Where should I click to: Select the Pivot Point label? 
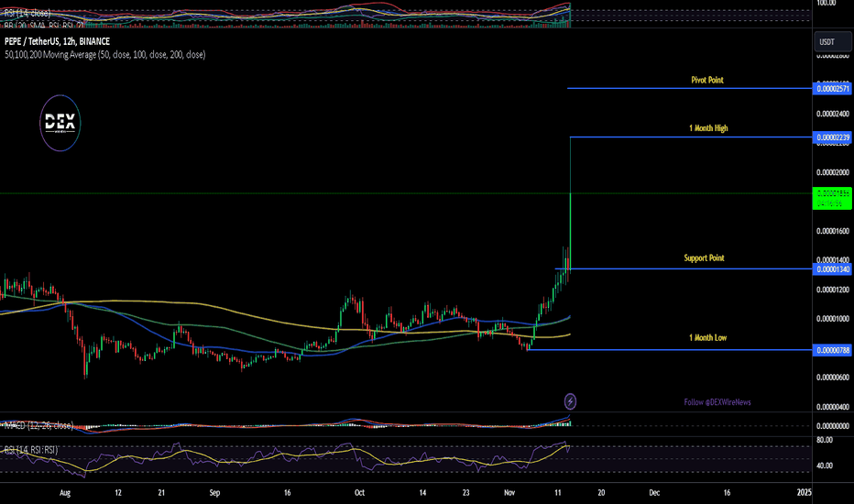[707, 80]
